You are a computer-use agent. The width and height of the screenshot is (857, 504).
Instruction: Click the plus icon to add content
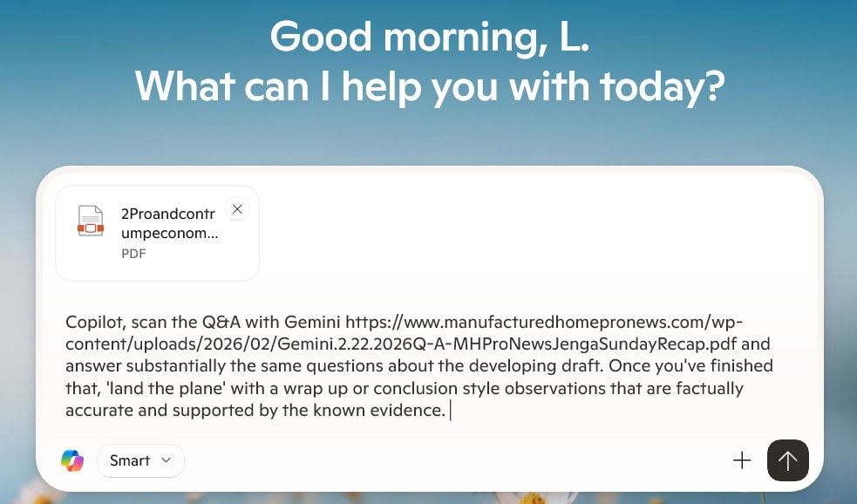(742, 460)
